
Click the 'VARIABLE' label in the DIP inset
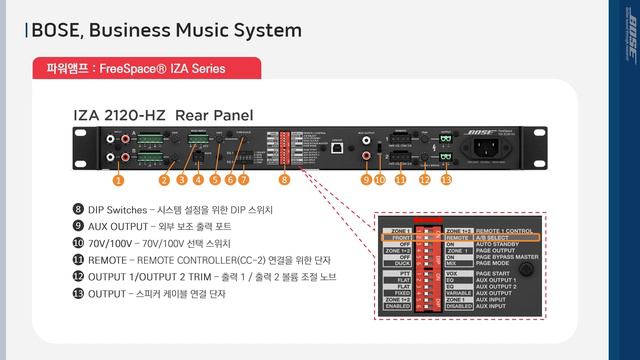point(459,293)
